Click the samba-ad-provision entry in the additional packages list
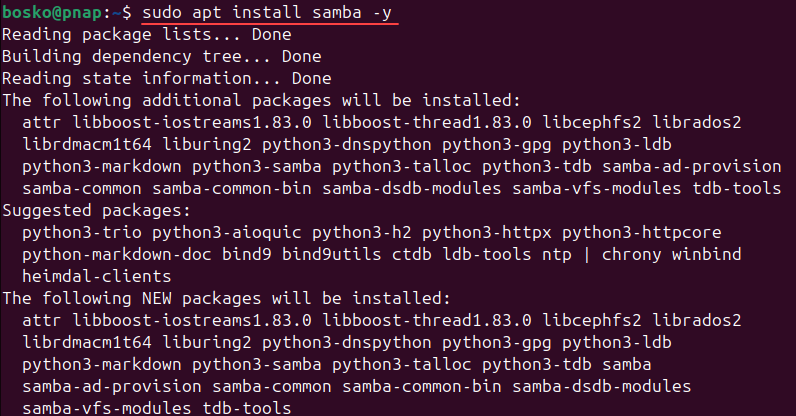 692,167
